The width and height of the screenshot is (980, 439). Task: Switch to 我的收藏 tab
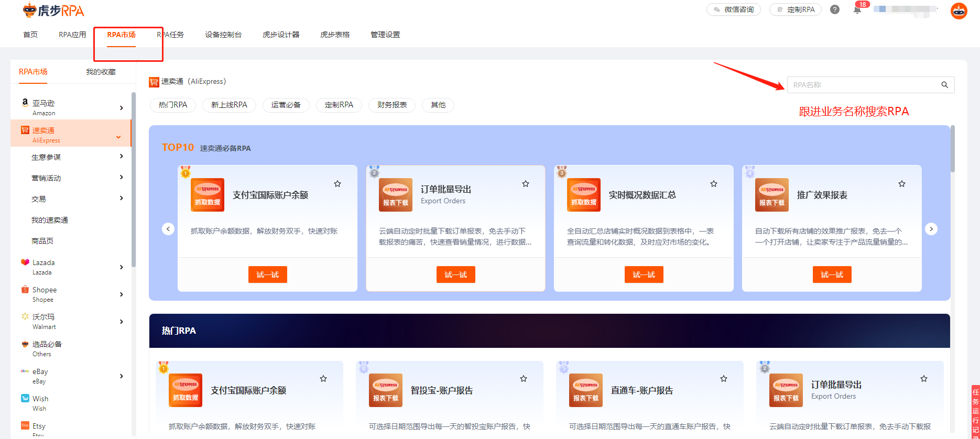pyautogui.click(x=101, y=72)
